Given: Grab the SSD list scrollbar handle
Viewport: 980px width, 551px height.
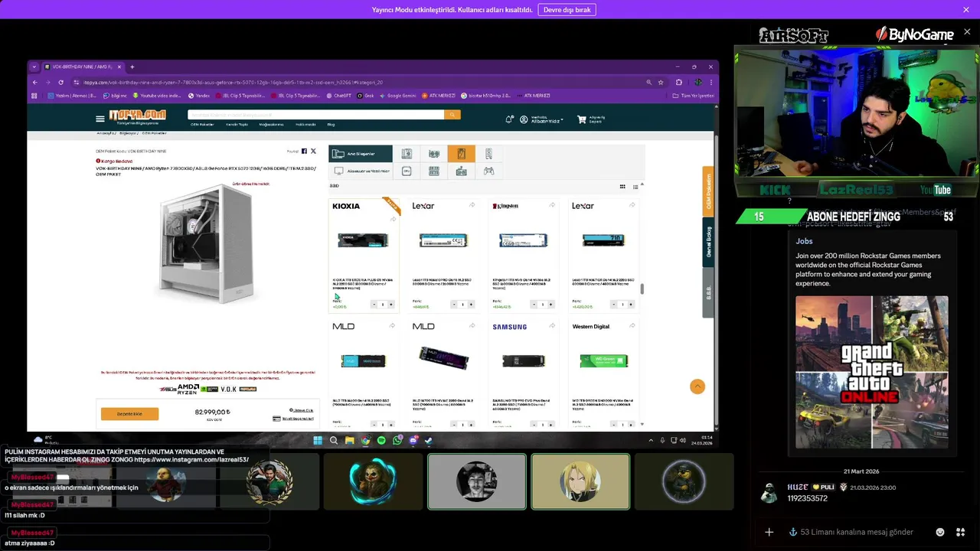Looking at the screenshot, I should click(x=642, y=289).
